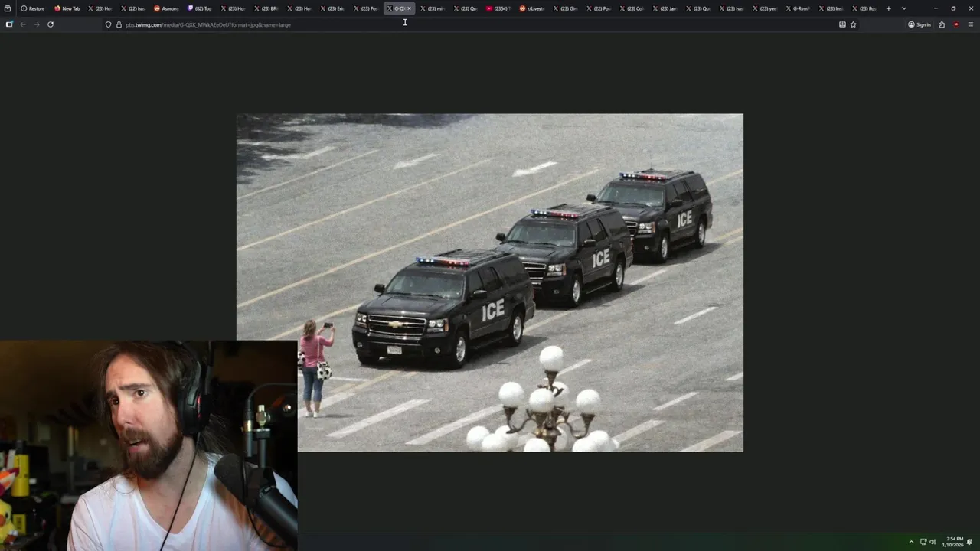Click Sign in button

920,24
